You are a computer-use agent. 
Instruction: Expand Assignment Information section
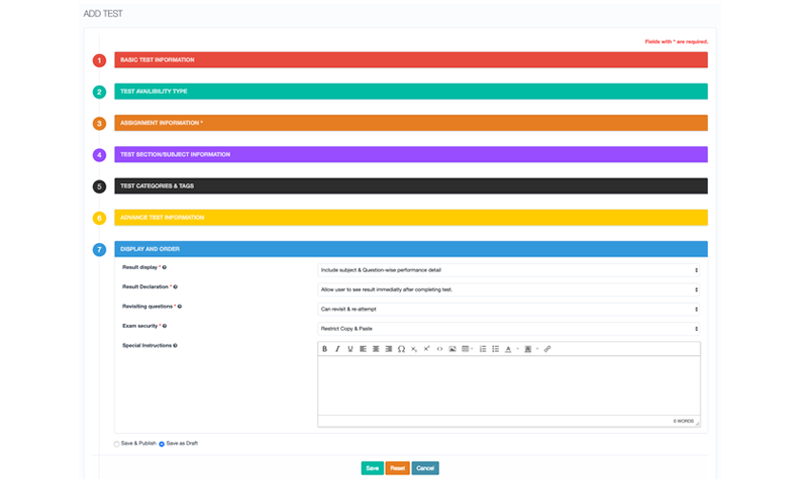tap(411, 123)
